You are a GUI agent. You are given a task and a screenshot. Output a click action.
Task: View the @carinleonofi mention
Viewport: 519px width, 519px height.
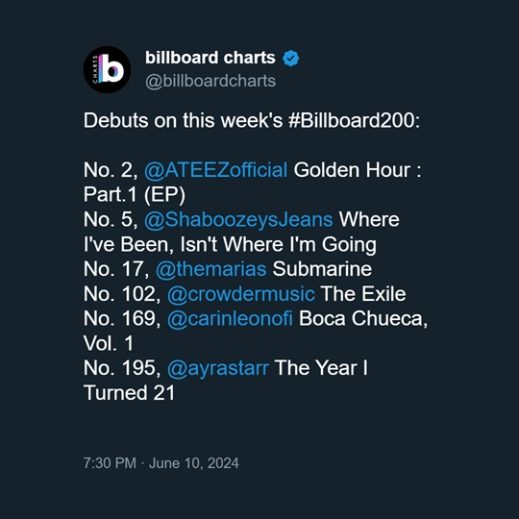click(x=230, y=319)
